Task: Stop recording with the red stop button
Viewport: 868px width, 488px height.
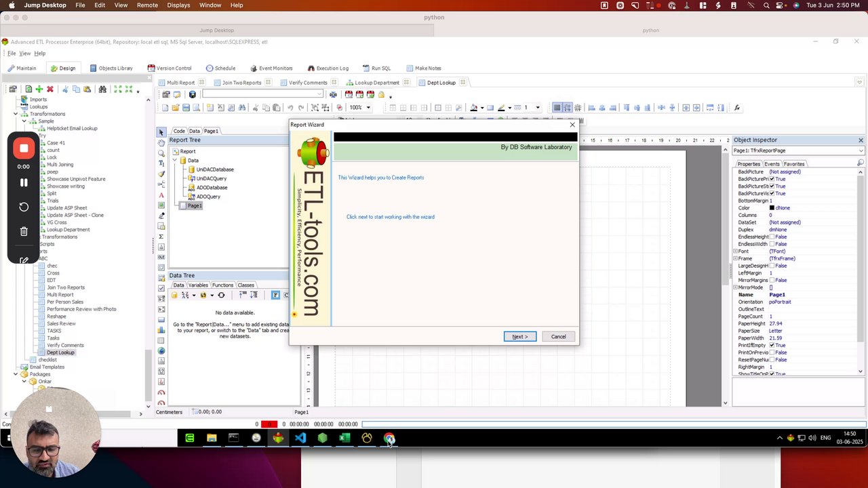Action: [24, 148]
